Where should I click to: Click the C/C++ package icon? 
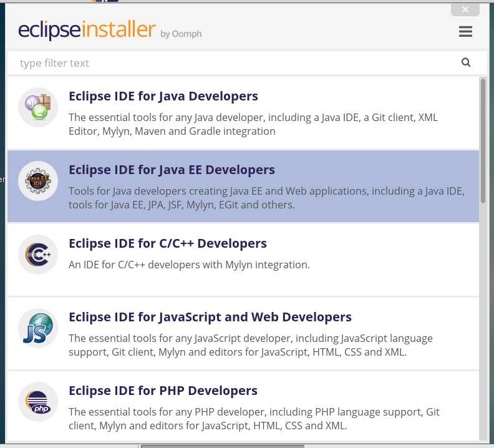(38, 255)
